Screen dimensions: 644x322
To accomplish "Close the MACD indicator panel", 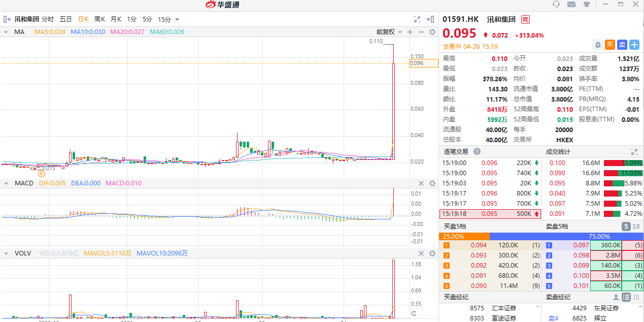I will (x=421, y=183).
